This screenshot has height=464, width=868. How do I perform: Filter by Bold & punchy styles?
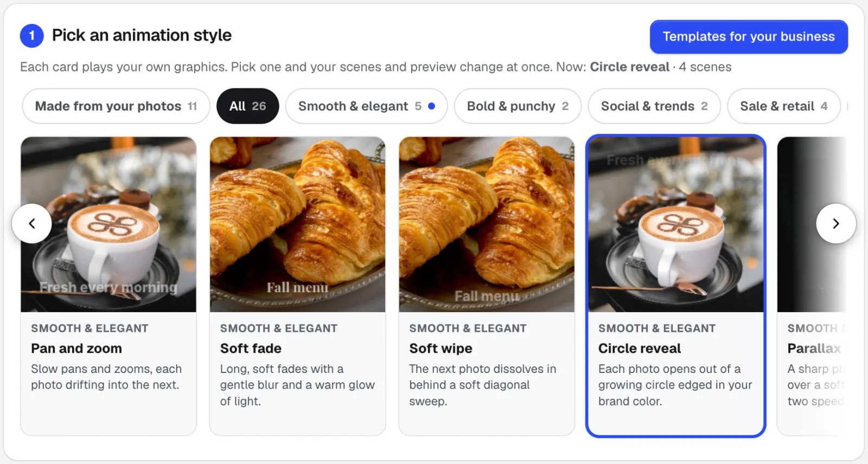[518, 106]
